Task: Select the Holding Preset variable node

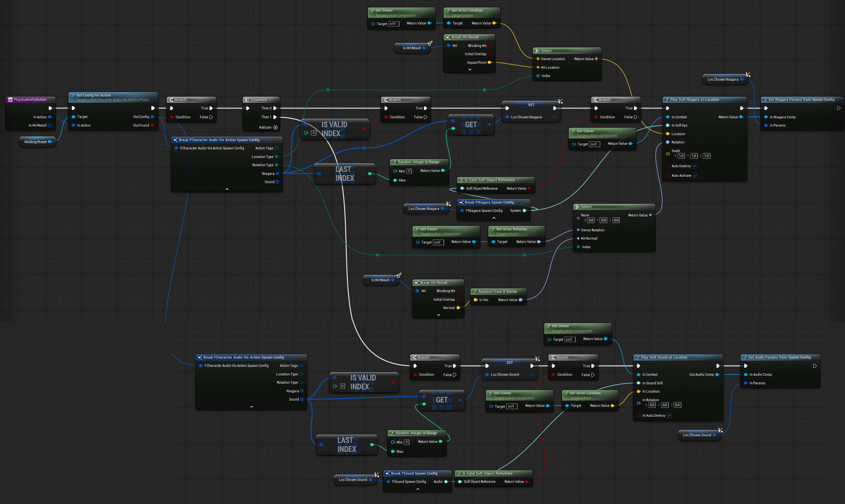Action: click(x=35, y=142)
